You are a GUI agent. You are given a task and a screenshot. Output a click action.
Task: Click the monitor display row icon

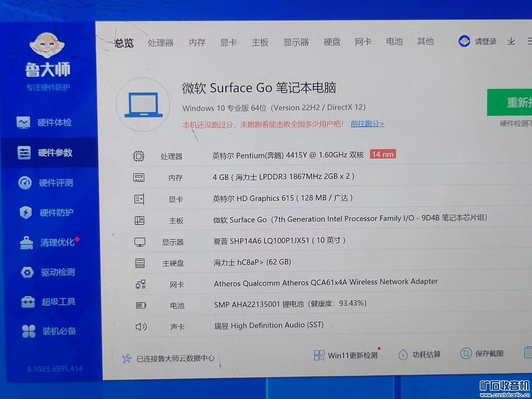point(140,242)
